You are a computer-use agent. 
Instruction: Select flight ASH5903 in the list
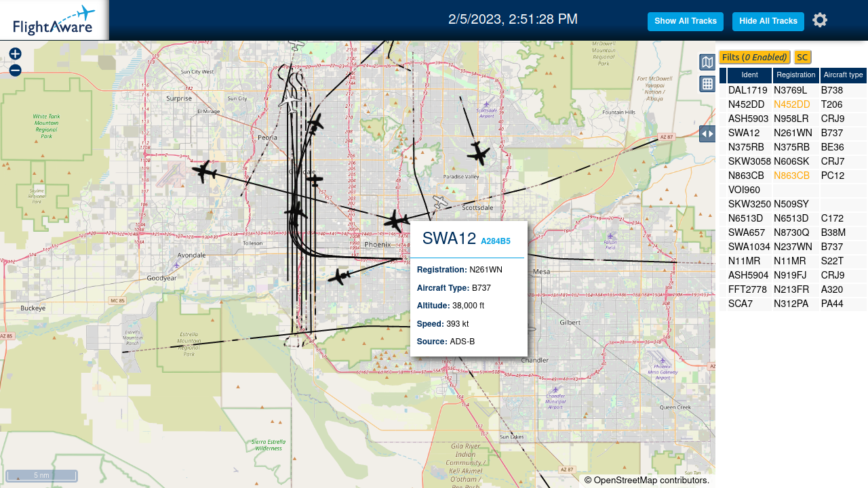[749, 119]
